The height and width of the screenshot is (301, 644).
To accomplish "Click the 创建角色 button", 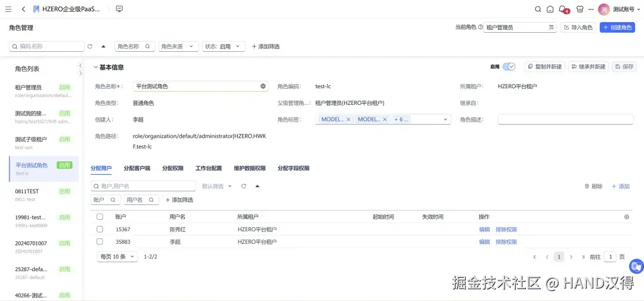I will click(x=617, y=27).
